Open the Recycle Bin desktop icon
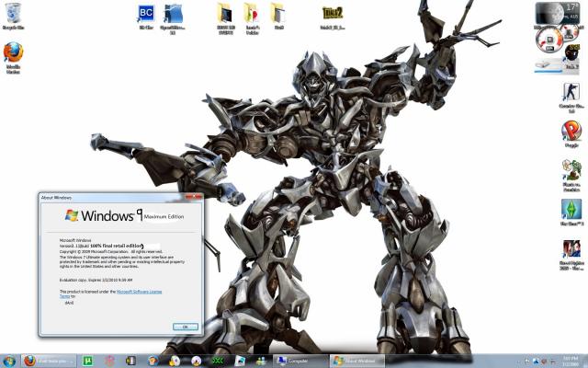The image size is (588, 368). coord(13,16)
